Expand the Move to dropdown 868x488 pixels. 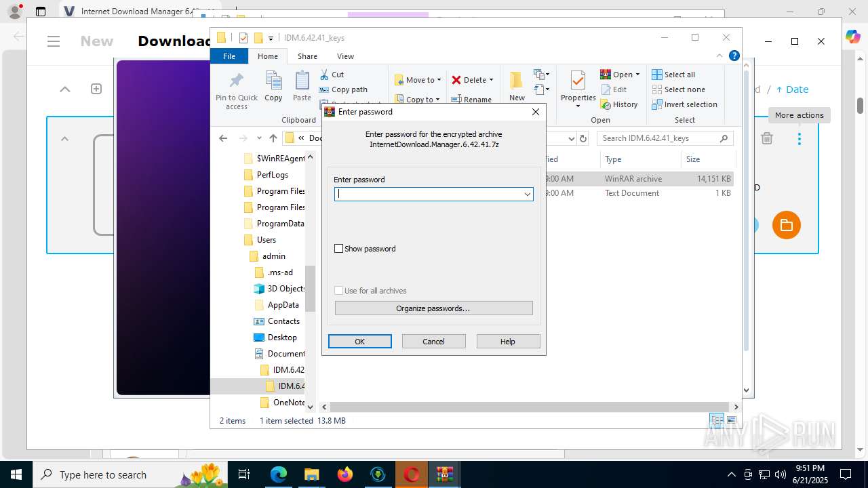439,80
